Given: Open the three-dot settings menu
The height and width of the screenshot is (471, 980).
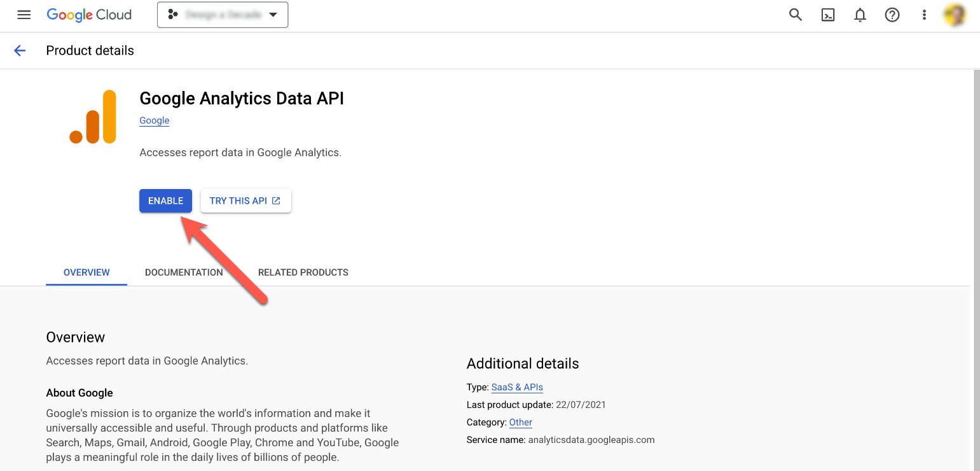Looking at the screenshot, I should pos(924,15).
